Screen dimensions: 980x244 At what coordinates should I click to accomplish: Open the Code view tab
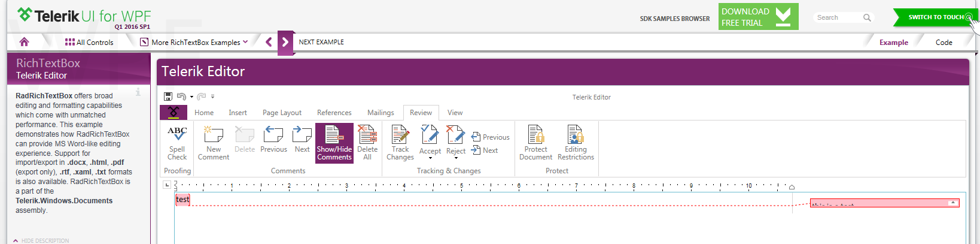point(944,43)
